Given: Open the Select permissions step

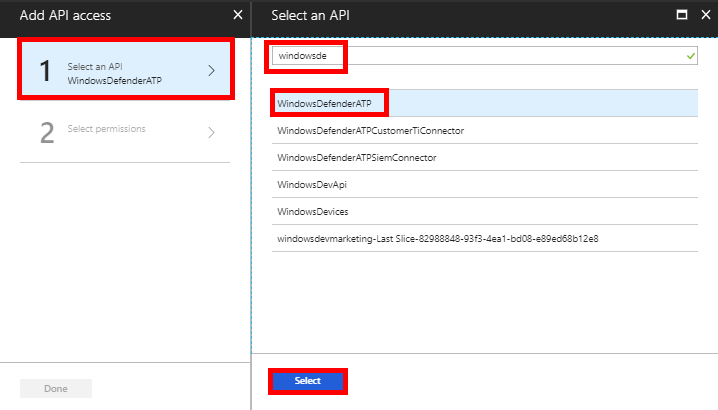Looking at the screenshot, I should (106, 130).
